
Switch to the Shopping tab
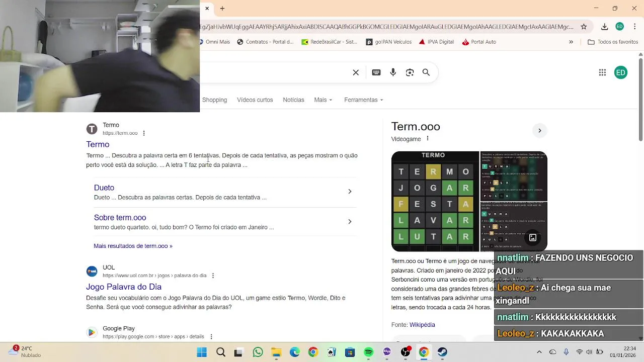pos(214,100)
